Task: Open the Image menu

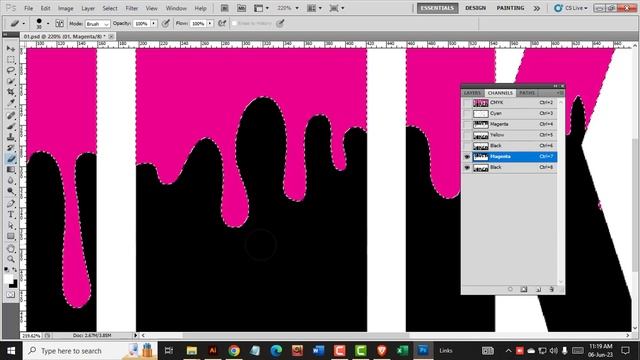Action: [65, 8]
